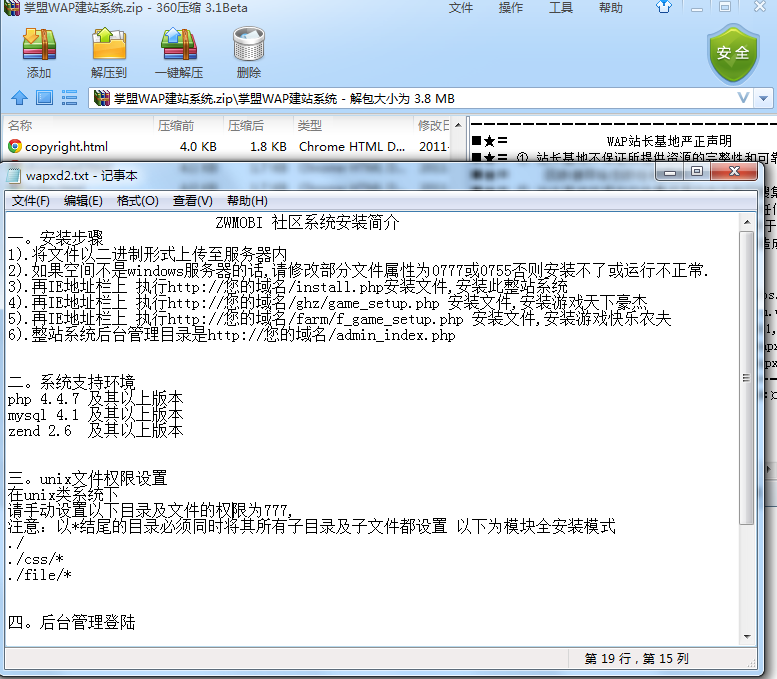Click the line 一。安装步骤
Viewport: 777px width, 679px height.
click(x=56, y=238)
